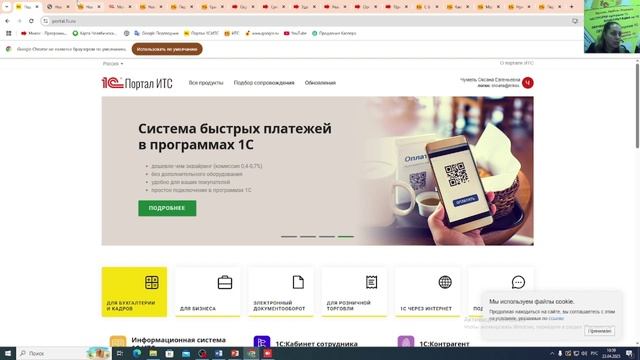Open the Продление Каспер... bookmark
Screen dimensions: 640x360
(x=334, y=33)
